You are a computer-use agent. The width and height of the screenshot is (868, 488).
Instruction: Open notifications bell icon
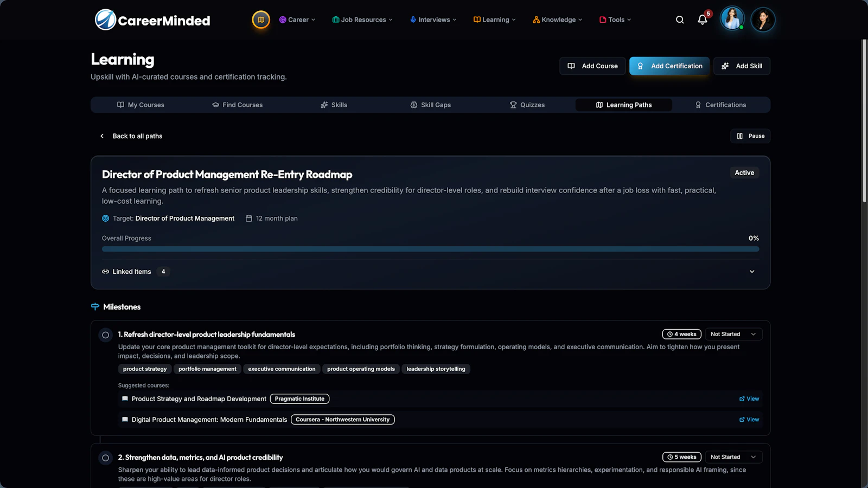coord(703,20)
